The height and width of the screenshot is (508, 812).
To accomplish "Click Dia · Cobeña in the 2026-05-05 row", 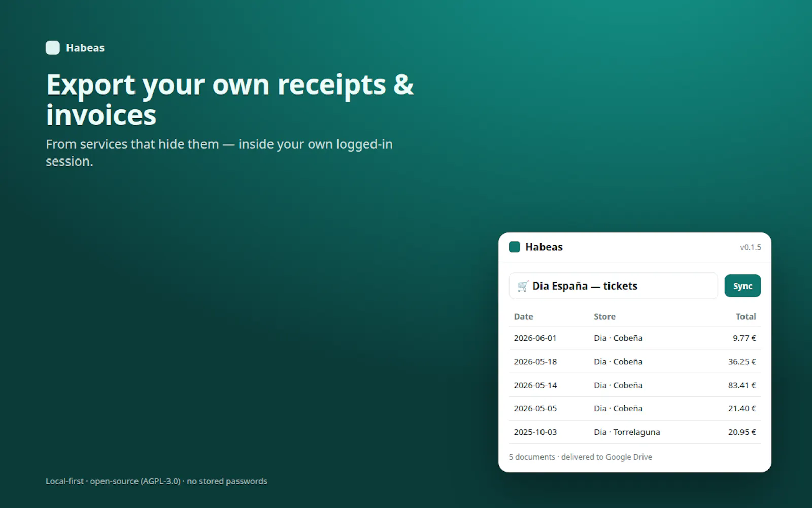I will point(618,408).
